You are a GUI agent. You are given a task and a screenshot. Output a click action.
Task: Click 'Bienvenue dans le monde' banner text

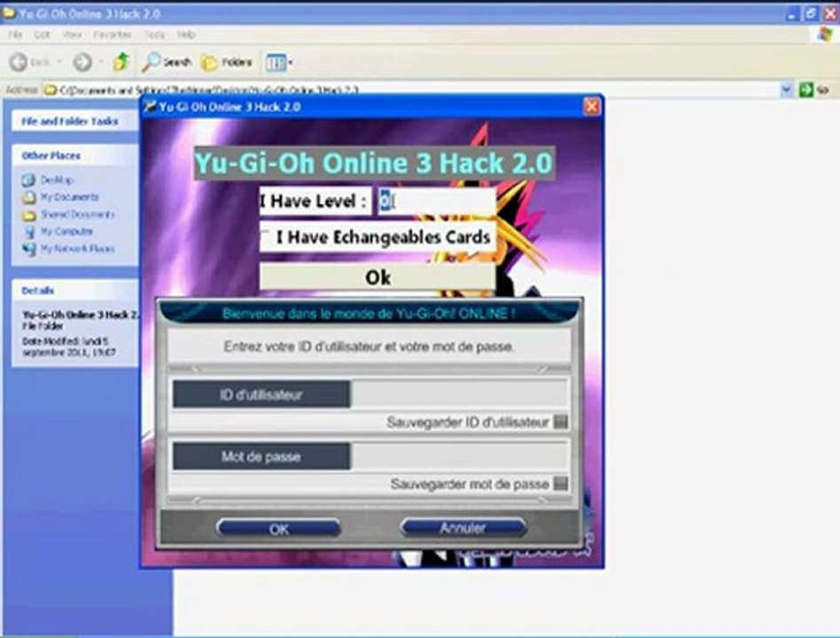tap(369, 314)
